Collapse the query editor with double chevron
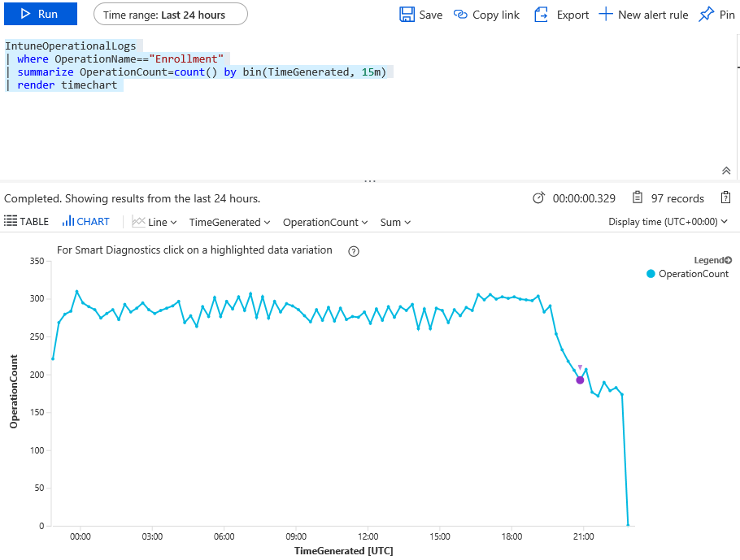 coord(726,171)
